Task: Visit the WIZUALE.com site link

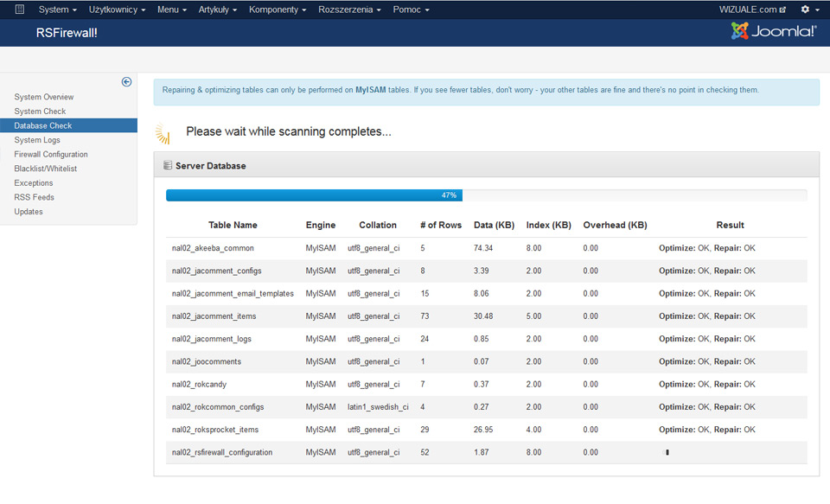Action: (752, 10)
